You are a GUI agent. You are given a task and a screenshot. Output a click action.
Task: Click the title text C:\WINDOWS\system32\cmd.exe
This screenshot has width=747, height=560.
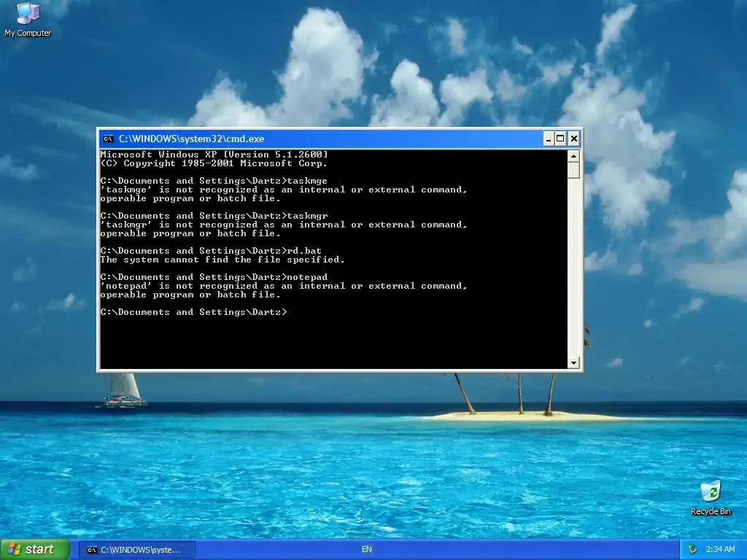coord(192,139)
